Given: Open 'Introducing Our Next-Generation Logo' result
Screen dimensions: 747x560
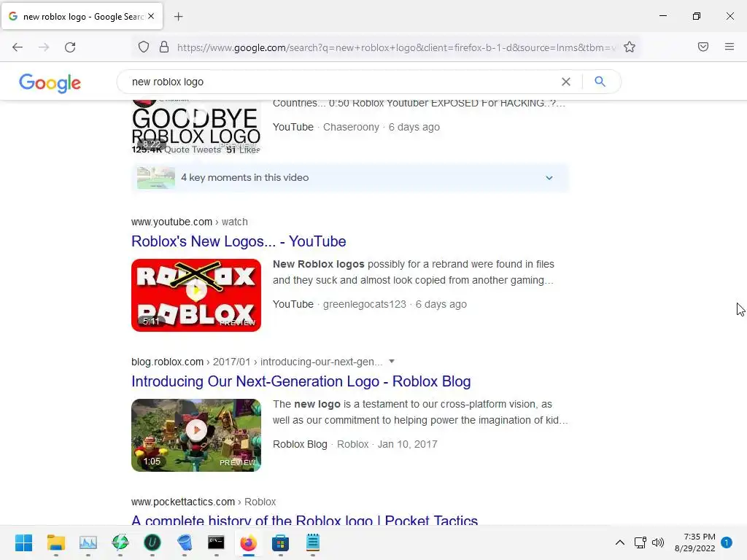Looking at the screenshot, I should (x=301, y=381).
